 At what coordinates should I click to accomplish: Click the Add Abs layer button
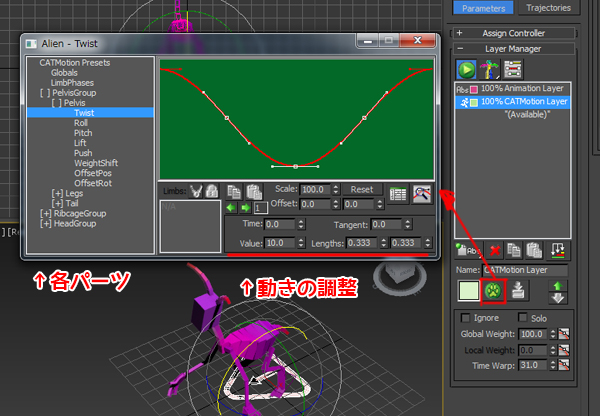pos(466,249)
